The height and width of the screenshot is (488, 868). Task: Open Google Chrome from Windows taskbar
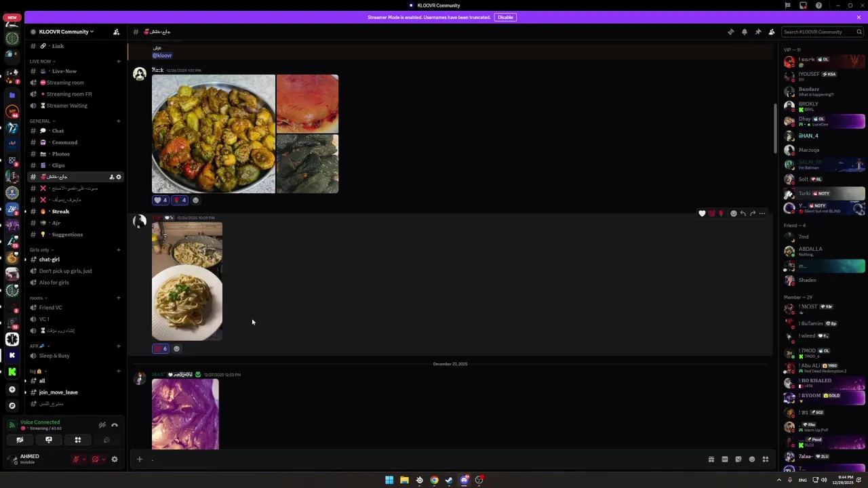(434, 480)
